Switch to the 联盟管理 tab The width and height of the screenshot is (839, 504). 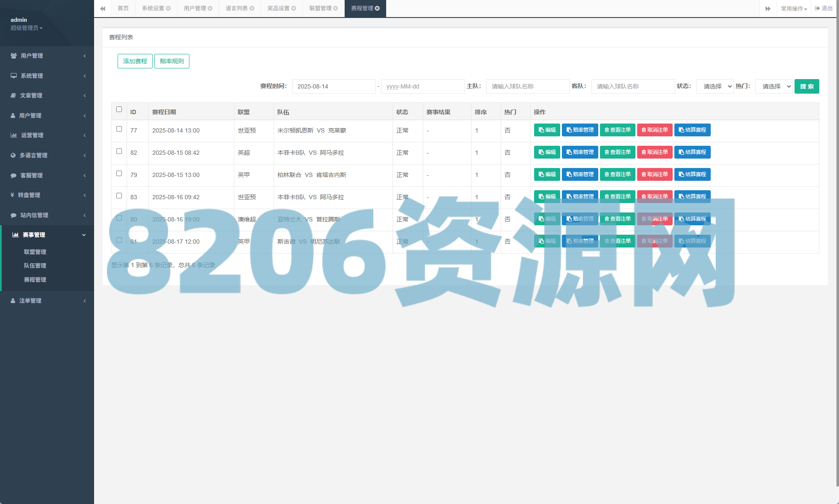coord(320,9)
